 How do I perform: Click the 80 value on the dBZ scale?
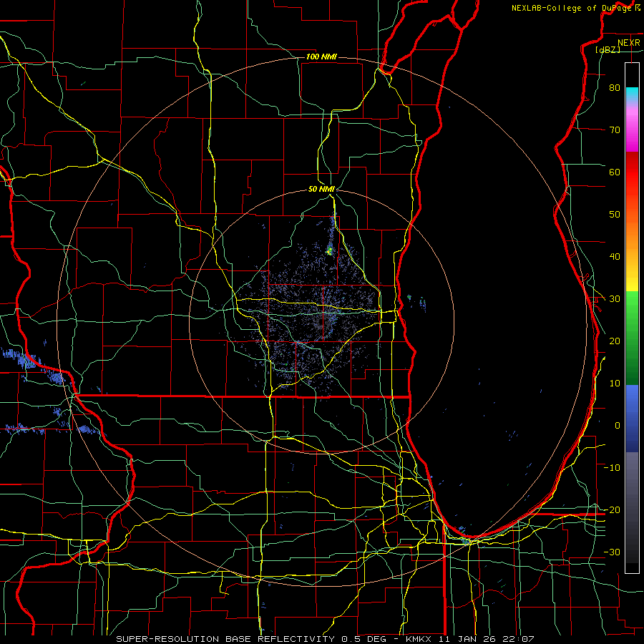tap(615, 87)
